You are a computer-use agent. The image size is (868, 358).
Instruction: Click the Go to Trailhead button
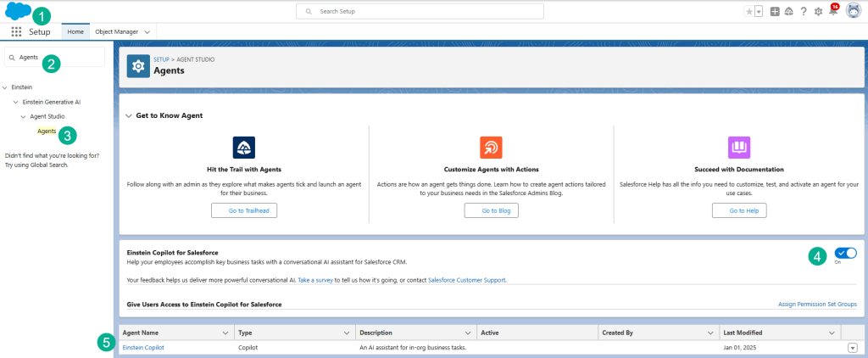pos(244,210)
